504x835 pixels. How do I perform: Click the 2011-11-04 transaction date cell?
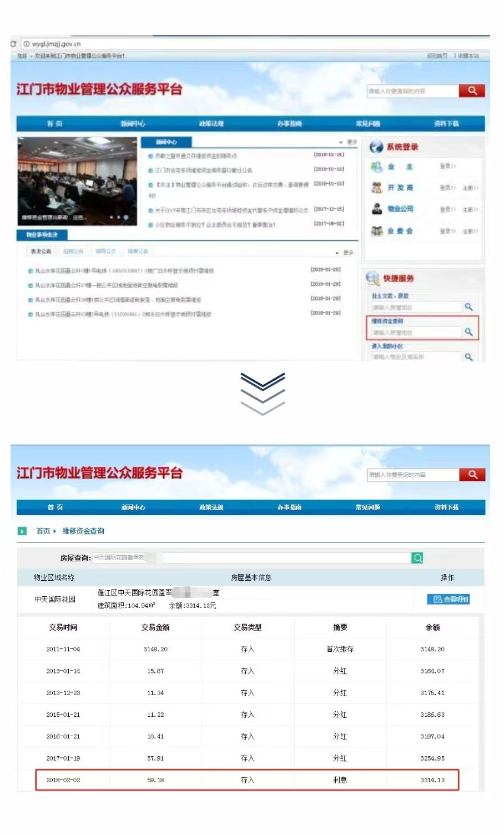pyautogui.click(x=63, y=649)
